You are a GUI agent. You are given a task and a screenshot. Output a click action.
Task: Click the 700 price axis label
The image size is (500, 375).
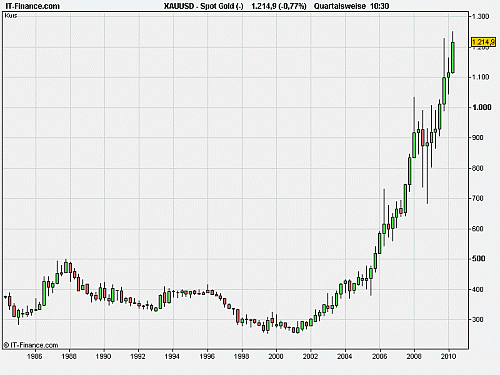[478, 198]
